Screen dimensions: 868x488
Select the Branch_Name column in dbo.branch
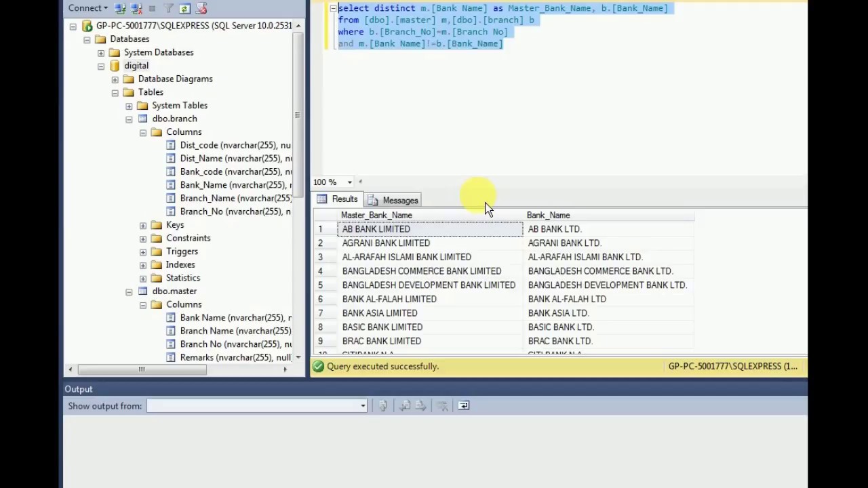(x=235, y=198)
